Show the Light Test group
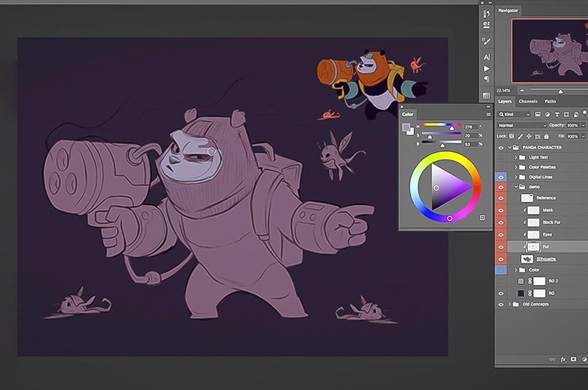Screen dimensions: 588x390 [501, 157]
